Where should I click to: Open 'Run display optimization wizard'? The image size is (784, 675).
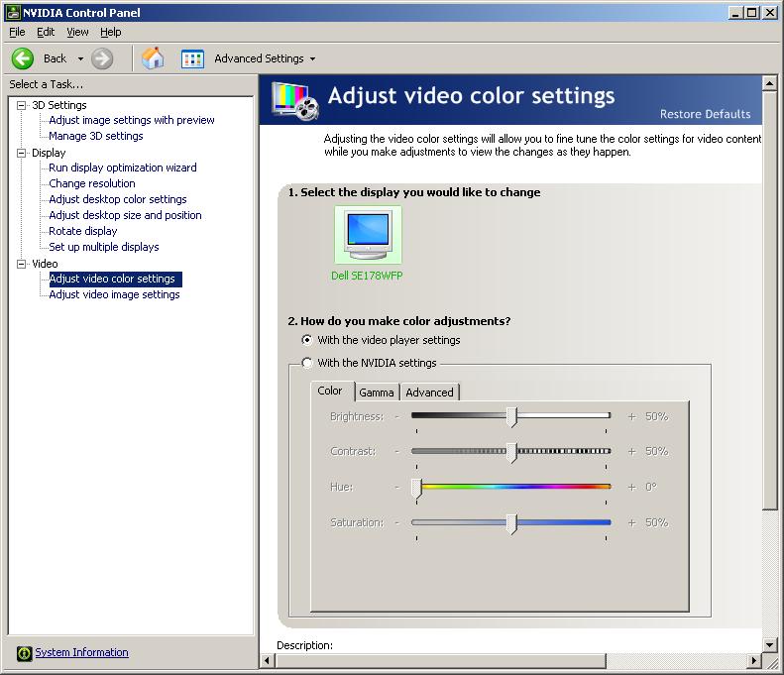[123, 168]
